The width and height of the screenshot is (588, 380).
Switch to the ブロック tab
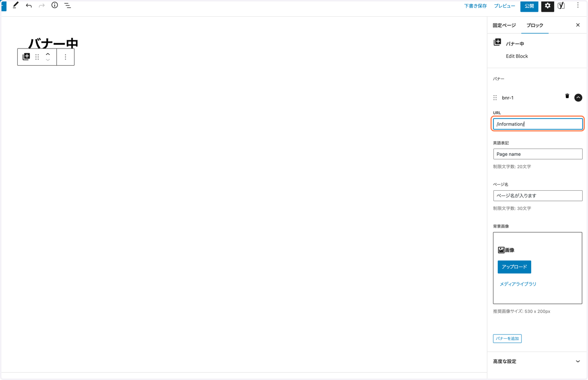[x=535, y=25]
